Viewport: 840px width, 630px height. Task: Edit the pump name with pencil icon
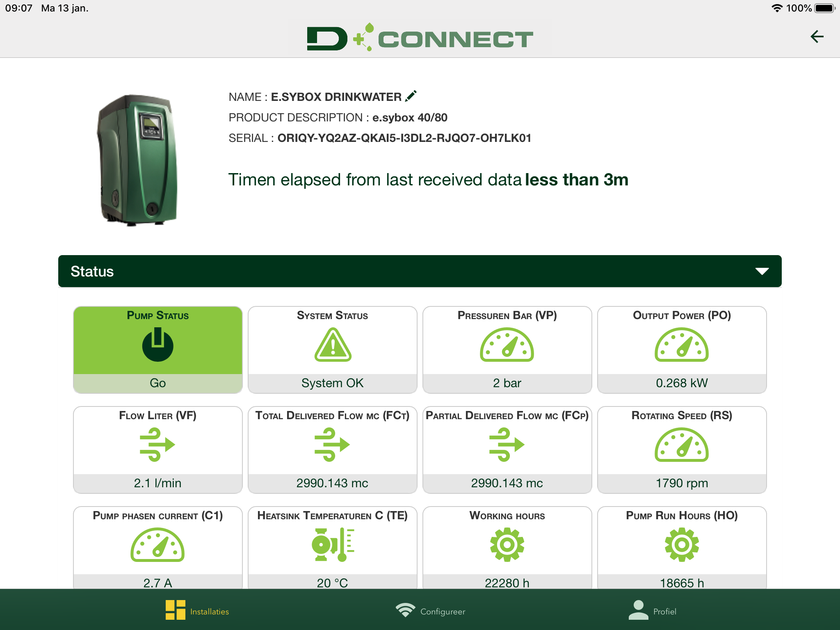[411, 96]
